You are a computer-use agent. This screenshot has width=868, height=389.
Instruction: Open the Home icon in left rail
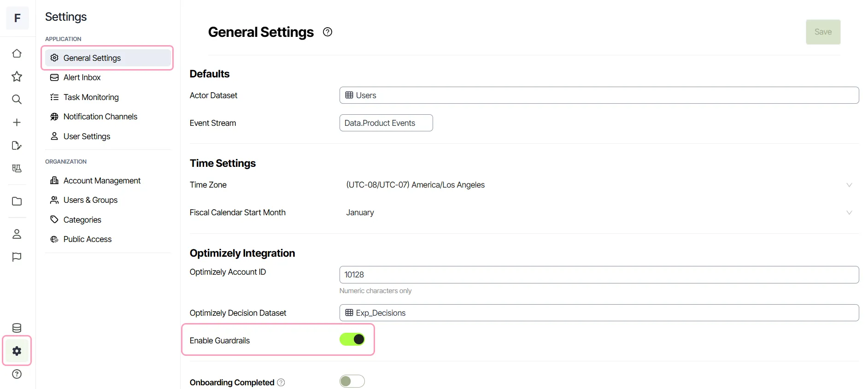(17, 53)
